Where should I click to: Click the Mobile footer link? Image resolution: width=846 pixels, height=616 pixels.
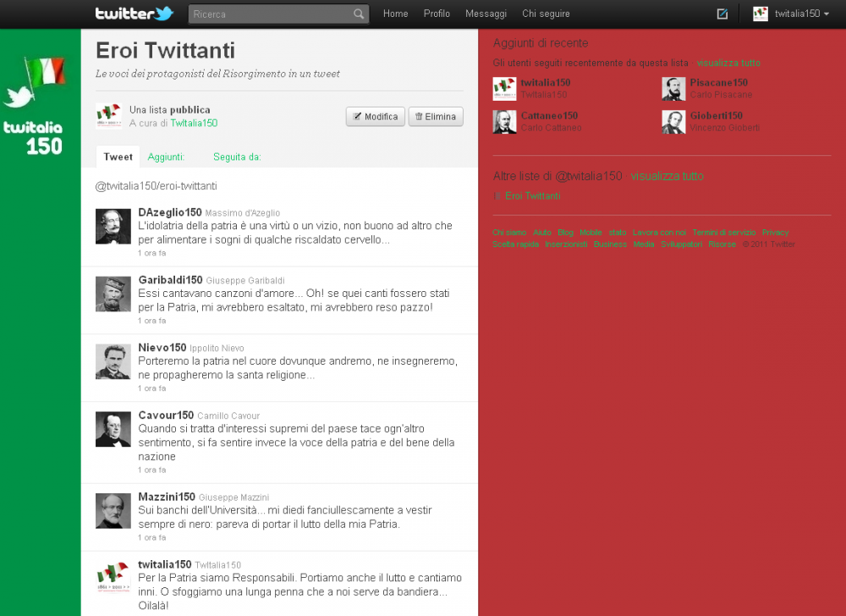coord(591,233)
